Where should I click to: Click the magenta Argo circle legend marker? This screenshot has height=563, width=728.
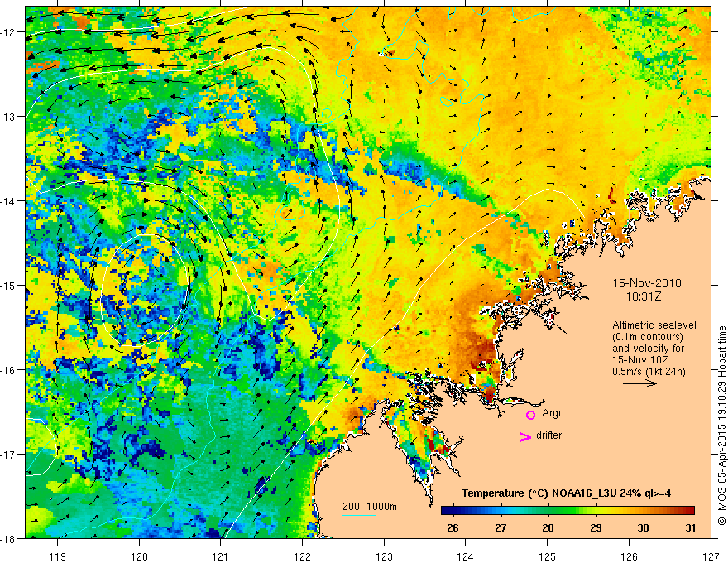pyautogui.click(x=530, y=415)
